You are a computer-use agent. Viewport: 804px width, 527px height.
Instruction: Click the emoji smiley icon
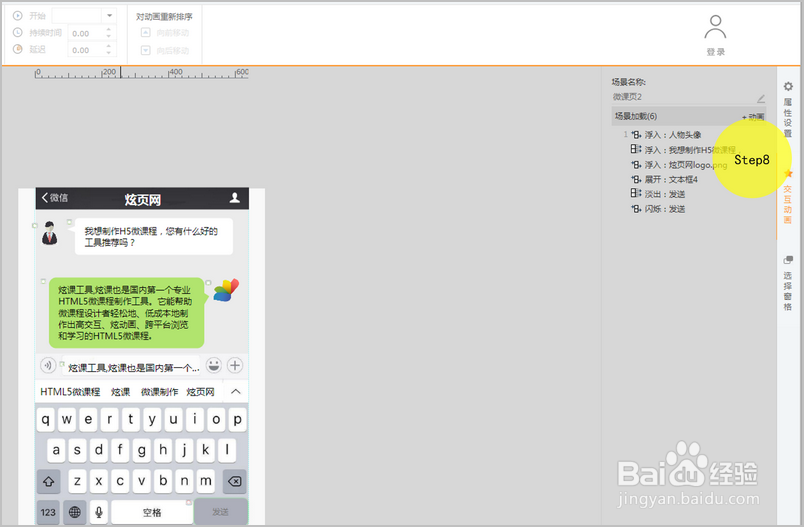click(x=214, y=366)
